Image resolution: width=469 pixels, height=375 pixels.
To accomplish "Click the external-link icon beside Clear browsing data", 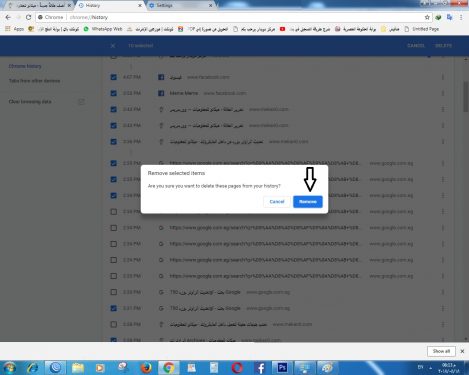I will tap(82, 101).
